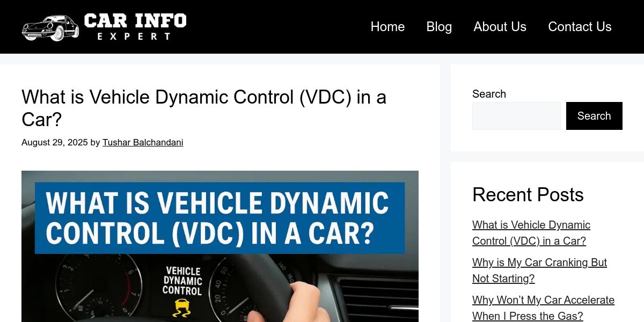This screenshot has height=322, width=644.
Task: Click the classic car logo icon
Action: pos(50,28)
